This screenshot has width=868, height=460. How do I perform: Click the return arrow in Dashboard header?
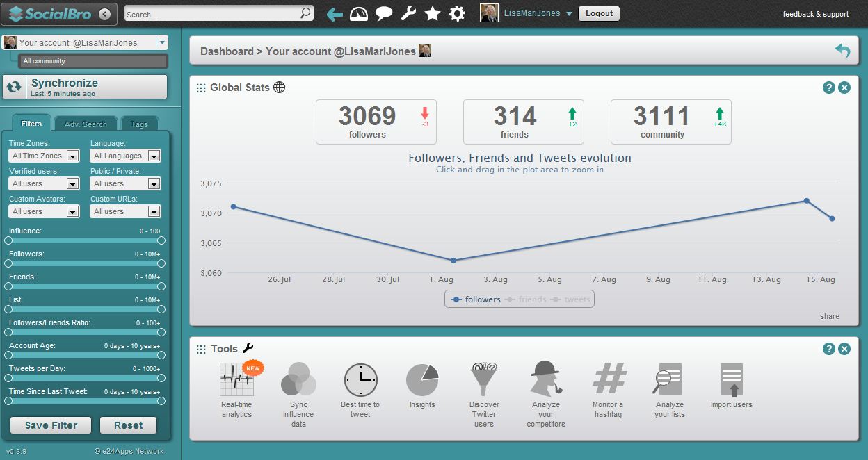(x=842, y=51)
